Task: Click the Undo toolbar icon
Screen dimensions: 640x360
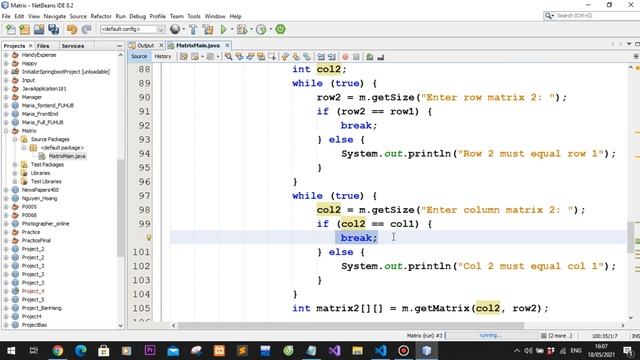Action: (72, 29)
